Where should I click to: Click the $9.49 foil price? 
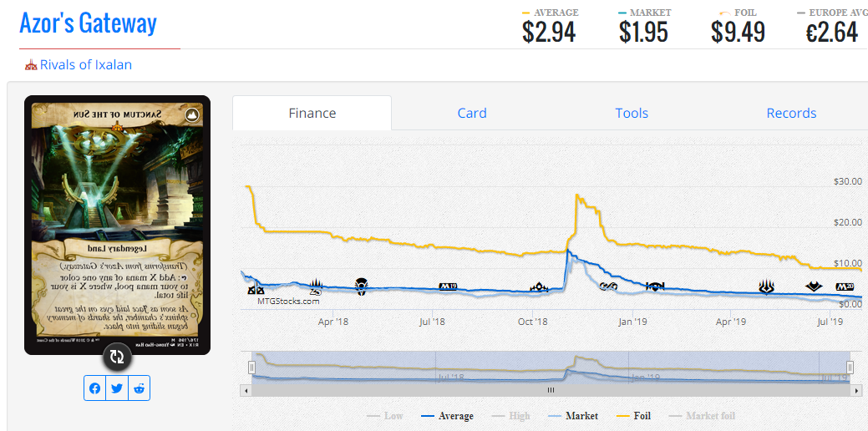739,32
